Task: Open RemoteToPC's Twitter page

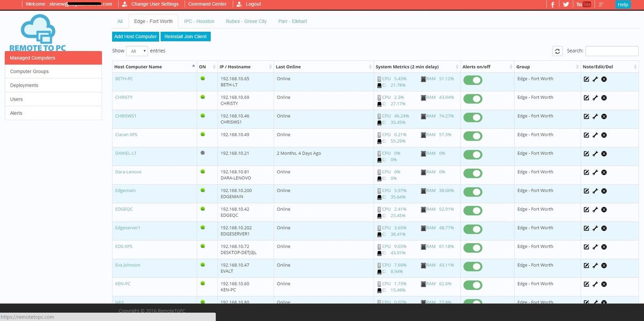Action: (566, 4)
